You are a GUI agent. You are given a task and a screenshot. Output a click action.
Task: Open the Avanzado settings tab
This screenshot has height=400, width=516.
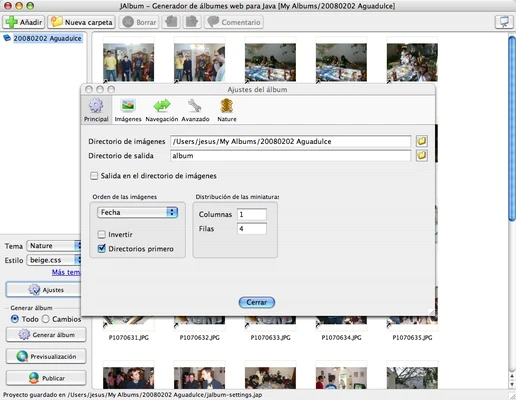[195, 110]
